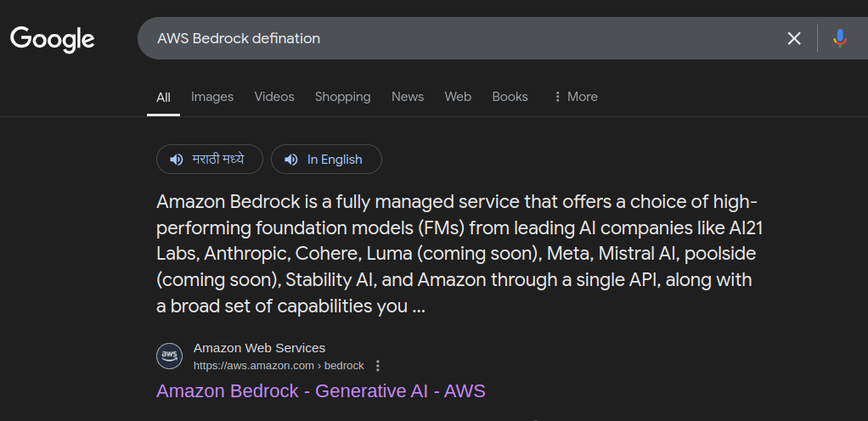
Task: Open Amazon Bedrock - Generative AI - AWS link
Action: (x=320, y=391)
